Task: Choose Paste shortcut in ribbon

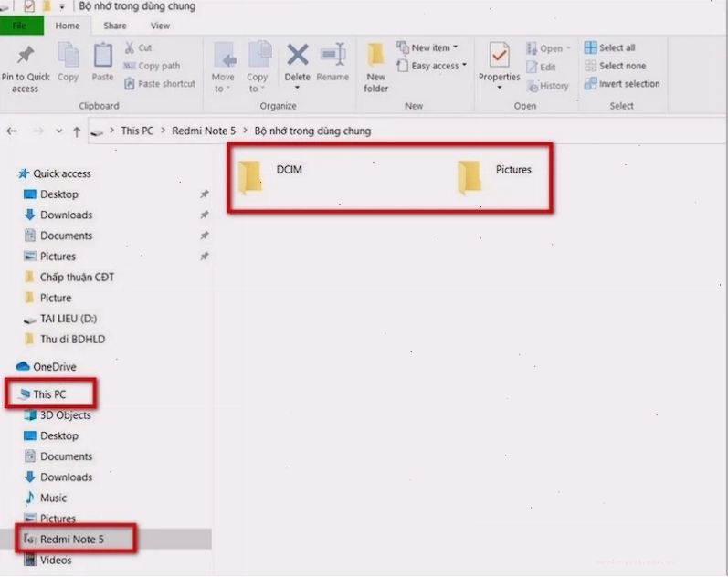Action: coord(160,84)
